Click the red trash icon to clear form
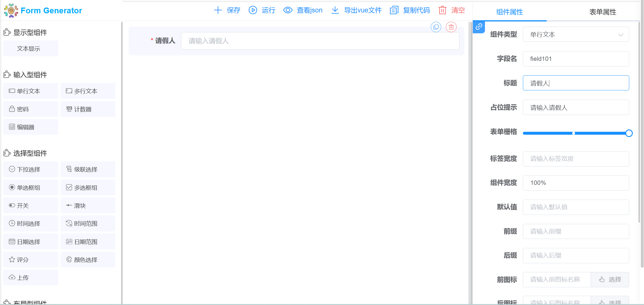644x305 pixels. [x=442, y=10]
